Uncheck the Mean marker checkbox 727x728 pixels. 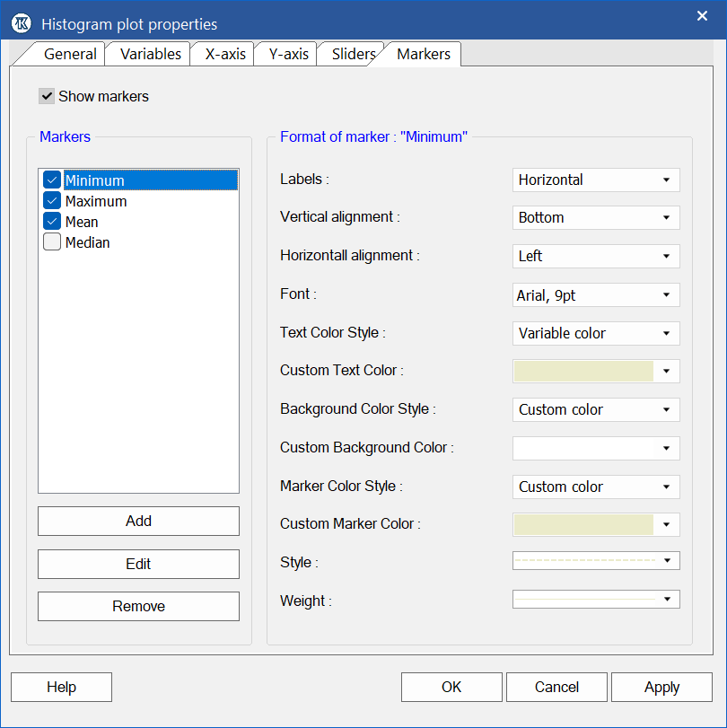tap(51, 222)
